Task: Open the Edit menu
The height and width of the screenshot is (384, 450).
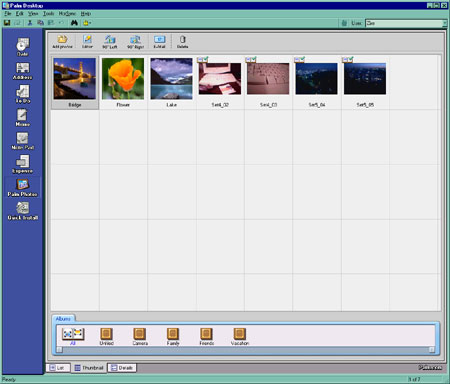Action: pyautogui.click(x=20, y=13)
